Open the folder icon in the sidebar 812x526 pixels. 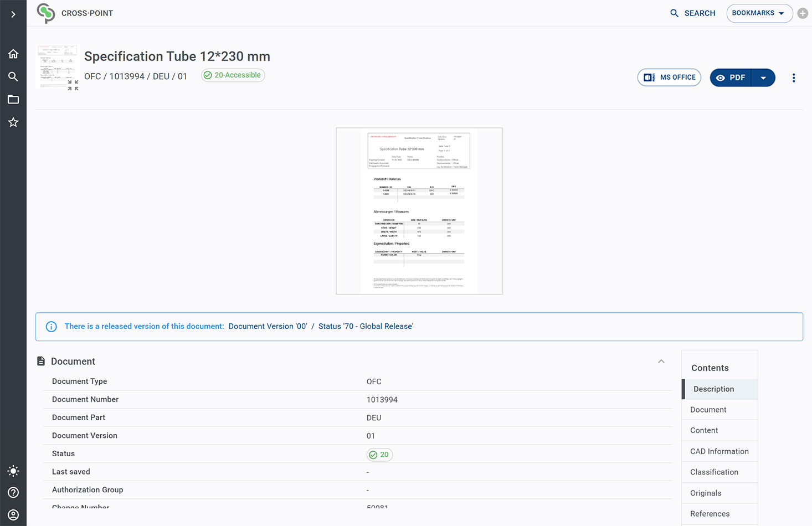(13, 100)
